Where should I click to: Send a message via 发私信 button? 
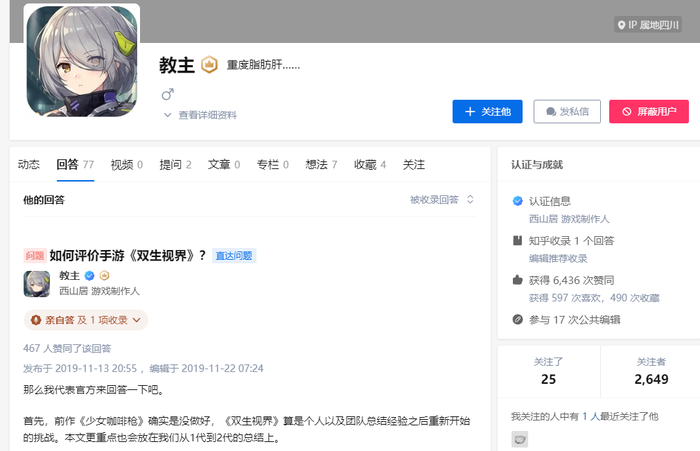[566, 111]
